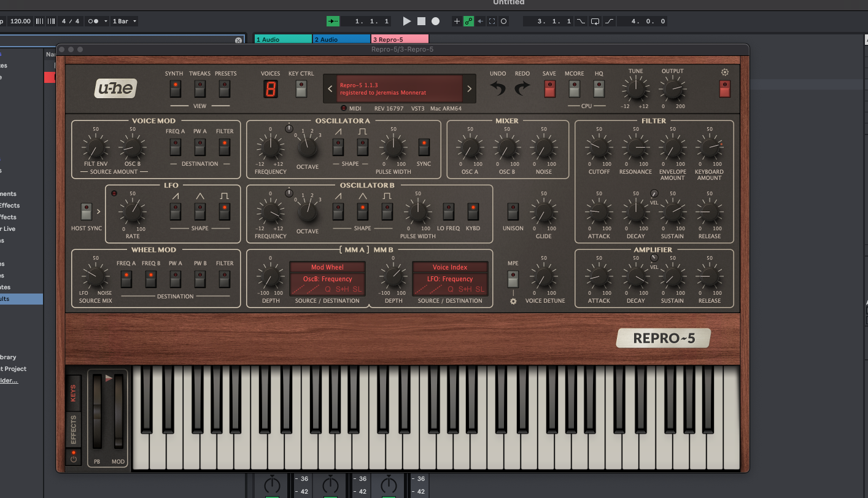Click the transport Record button
The image size is (868, 498).
click(435, 21)
